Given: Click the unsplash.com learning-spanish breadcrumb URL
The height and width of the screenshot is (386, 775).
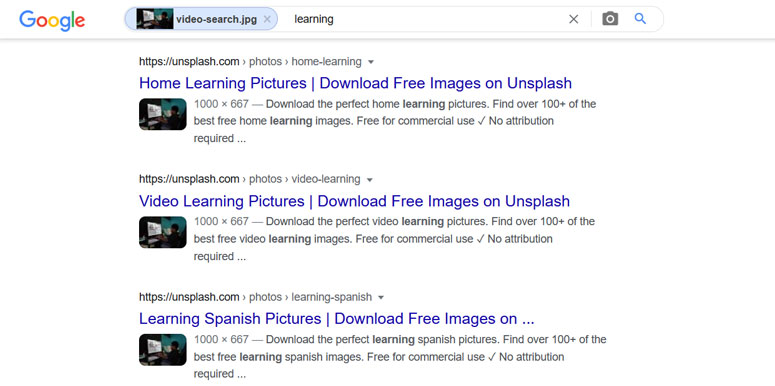Looking at the screenshot, I should pos(255,297).
